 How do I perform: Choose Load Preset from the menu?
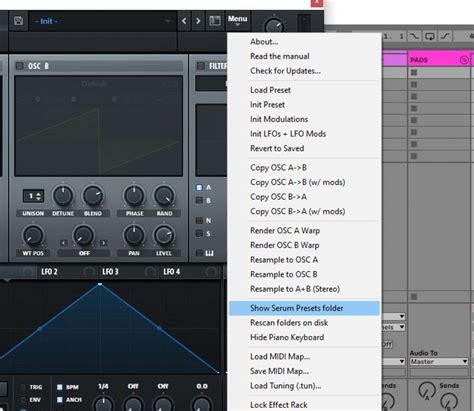pos(304,90)
